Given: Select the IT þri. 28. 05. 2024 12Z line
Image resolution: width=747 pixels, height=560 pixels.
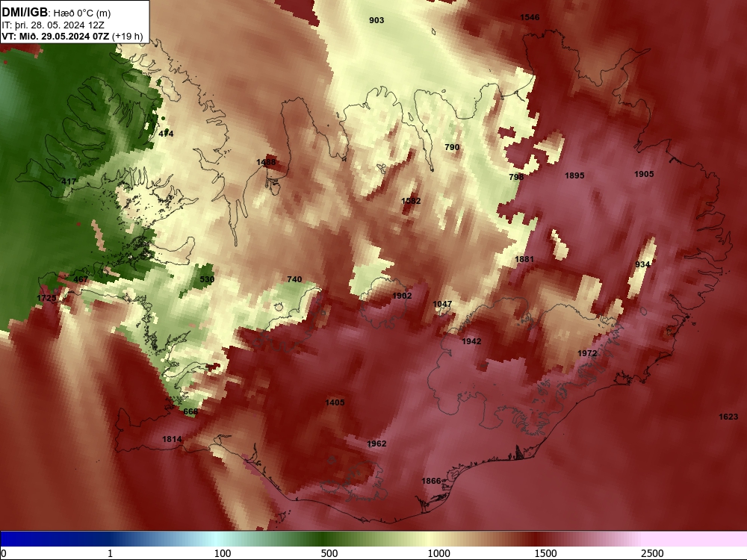Looking at the screenshot, I should click(52, 25).
